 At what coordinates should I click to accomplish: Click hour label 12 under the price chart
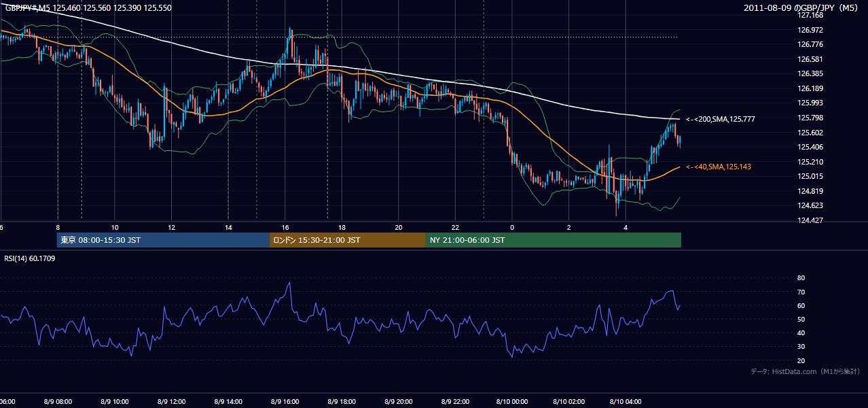171,227
